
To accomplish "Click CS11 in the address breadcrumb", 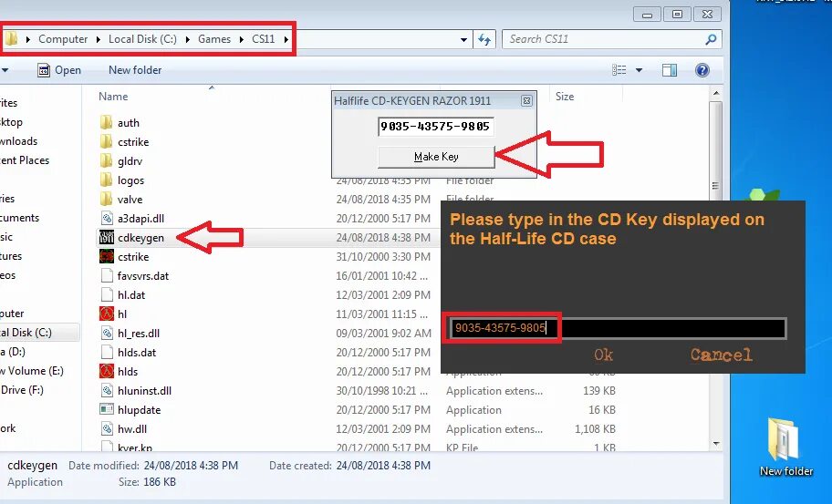I will [x=263, y=39].
